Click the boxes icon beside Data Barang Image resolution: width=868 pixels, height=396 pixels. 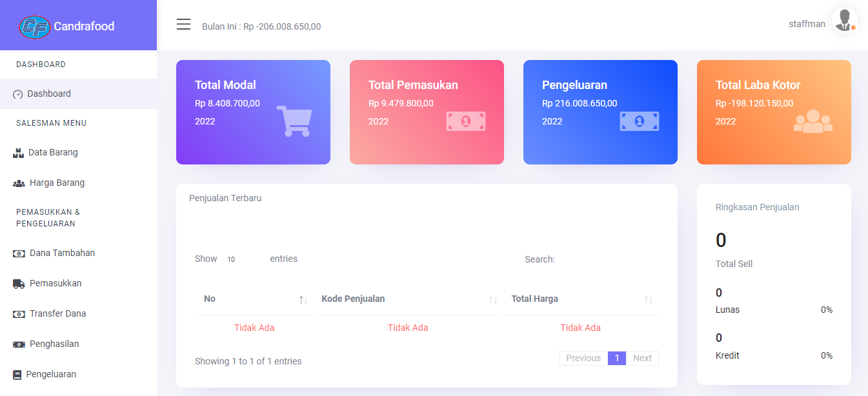click(18, 153)
